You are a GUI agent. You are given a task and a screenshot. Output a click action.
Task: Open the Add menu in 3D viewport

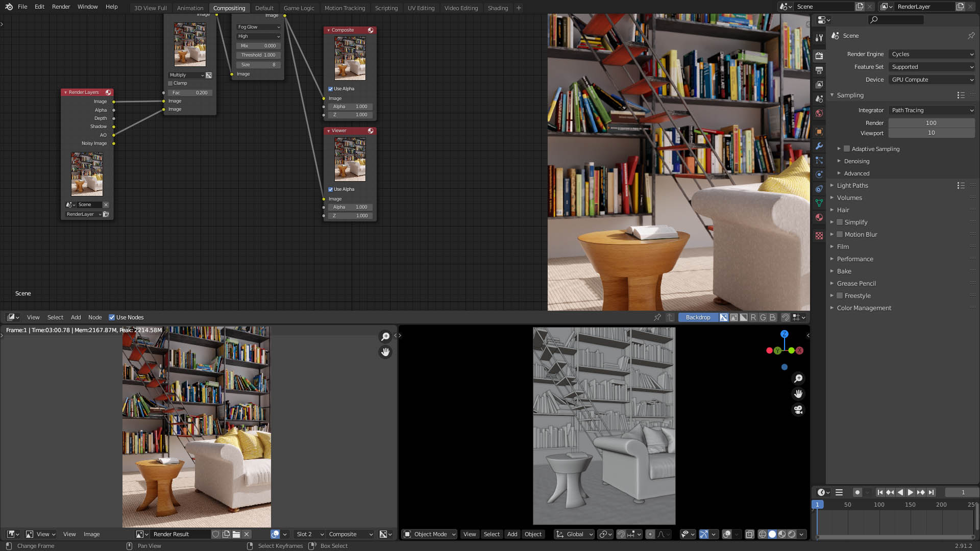pyautogui.click(x=512, y=534)
